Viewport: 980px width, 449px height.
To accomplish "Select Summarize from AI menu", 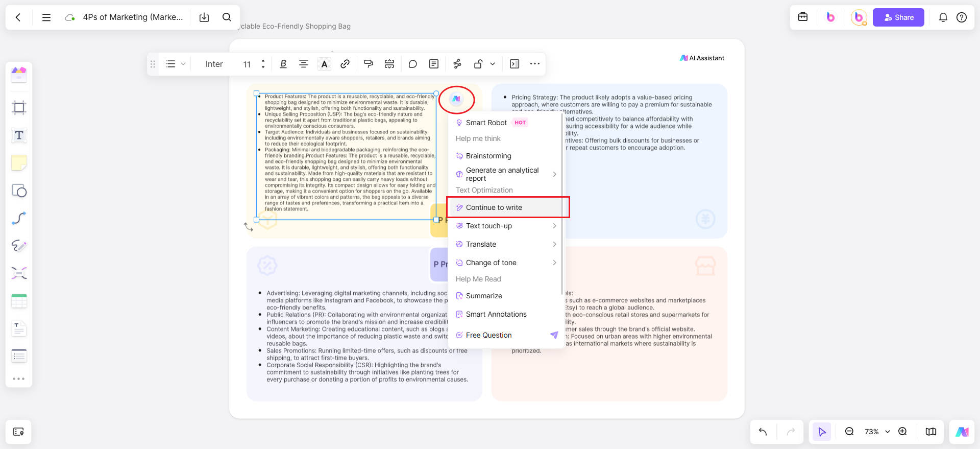I will (483, 296).
